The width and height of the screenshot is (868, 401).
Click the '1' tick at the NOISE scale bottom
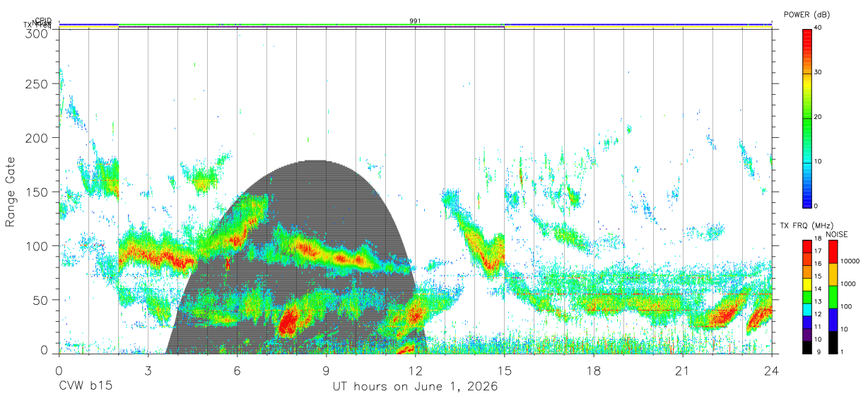[843, 352]
